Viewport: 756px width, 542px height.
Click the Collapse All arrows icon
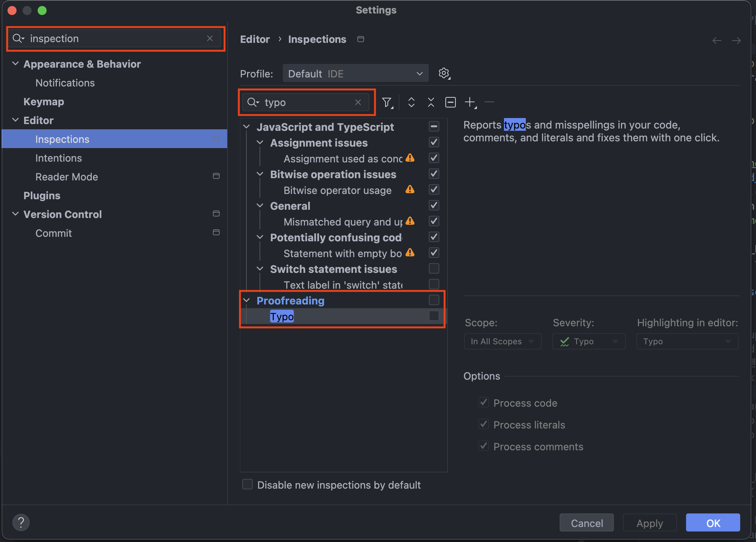[x=431, y=102]
